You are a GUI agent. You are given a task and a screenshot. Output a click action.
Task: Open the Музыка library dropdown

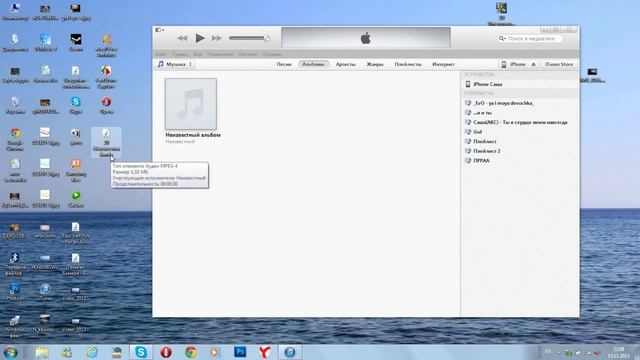pyautogui.click(x=175, y=64)
